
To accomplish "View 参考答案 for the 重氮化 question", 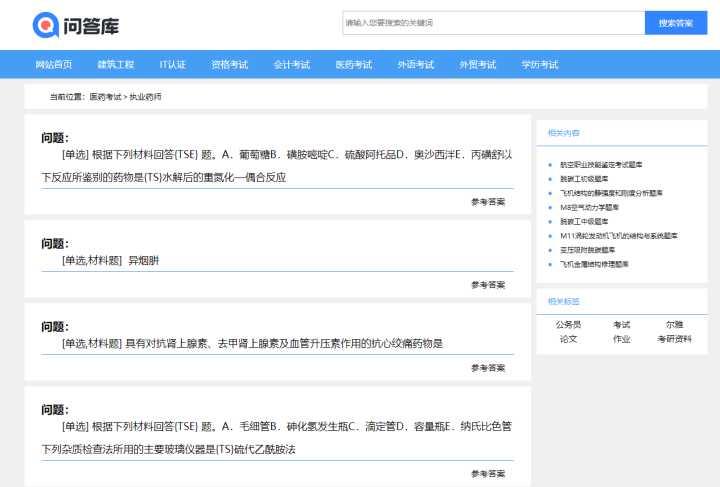I will pos(488,202).
